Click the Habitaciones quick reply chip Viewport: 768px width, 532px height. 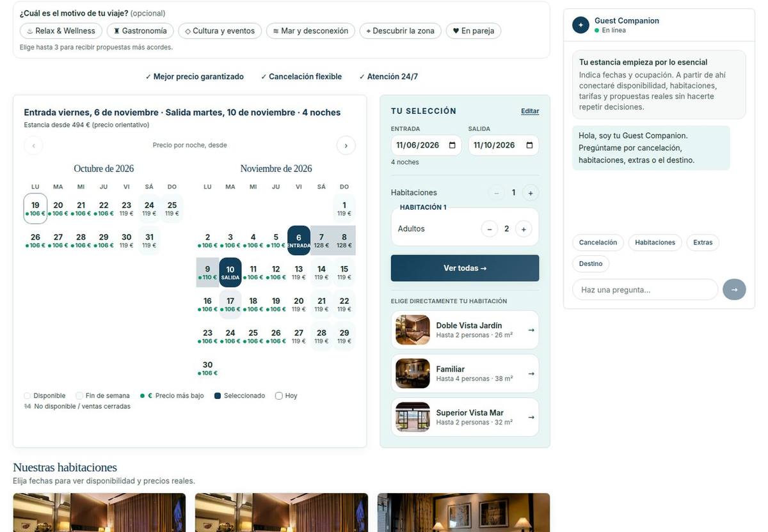pos(655,242)
